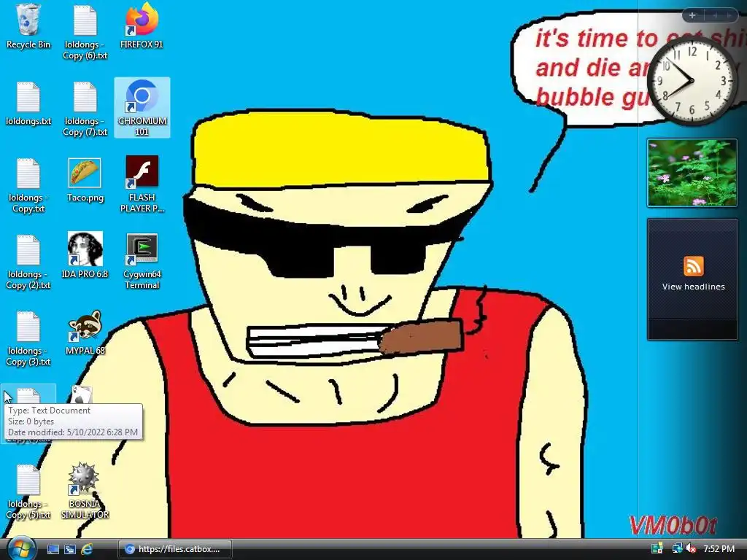Select the Cygwin64 Terminal shortcut

point(142,262)
